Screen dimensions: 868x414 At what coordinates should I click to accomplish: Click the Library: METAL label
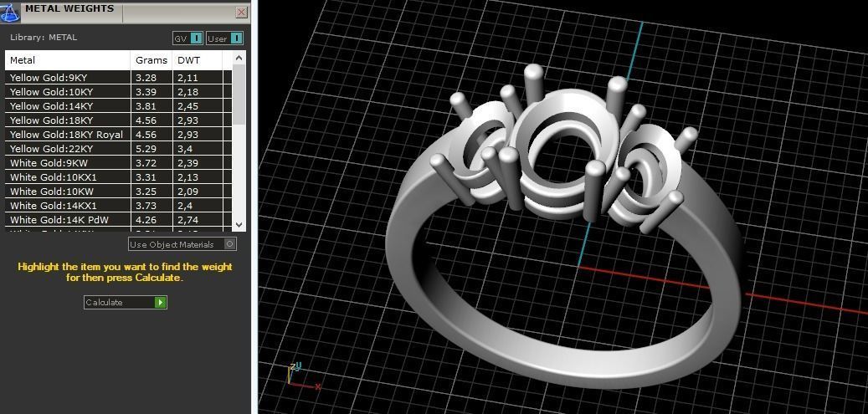pos(44,38)
